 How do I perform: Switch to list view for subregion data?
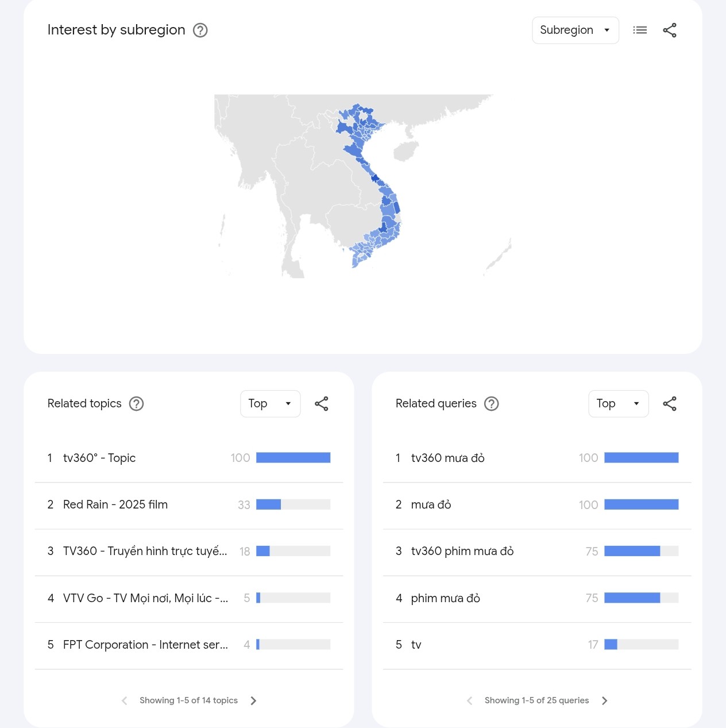(640, 30)
